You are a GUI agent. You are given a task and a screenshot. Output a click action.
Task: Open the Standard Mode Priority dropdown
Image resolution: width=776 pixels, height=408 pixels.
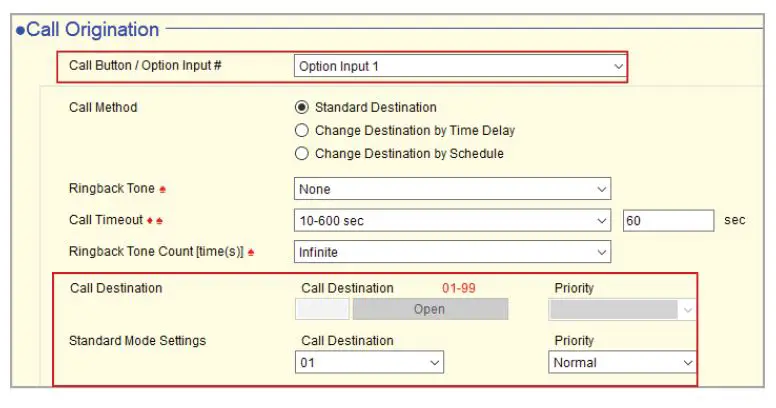(622, 363)
